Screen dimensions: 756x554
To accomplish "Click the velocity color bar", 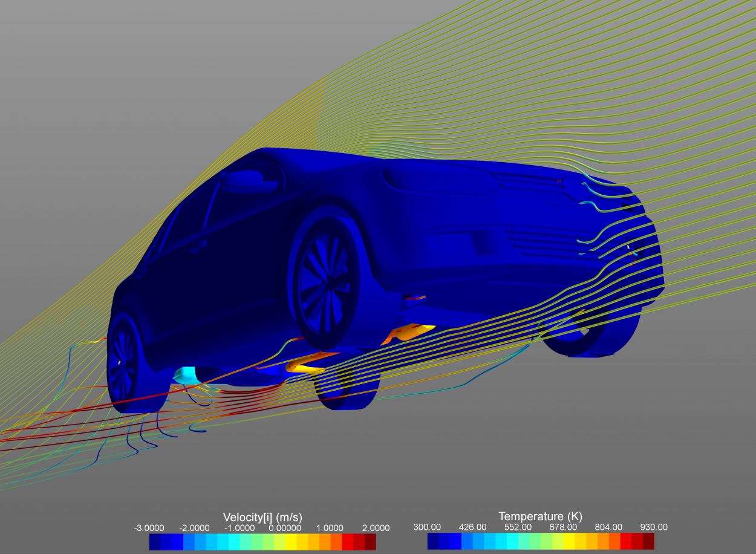I will pyautogui.click(x=262, y=541).
